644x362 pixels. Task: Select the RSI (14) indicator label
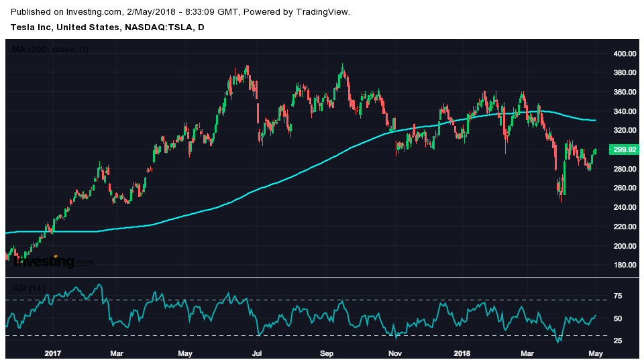point(28,288)
